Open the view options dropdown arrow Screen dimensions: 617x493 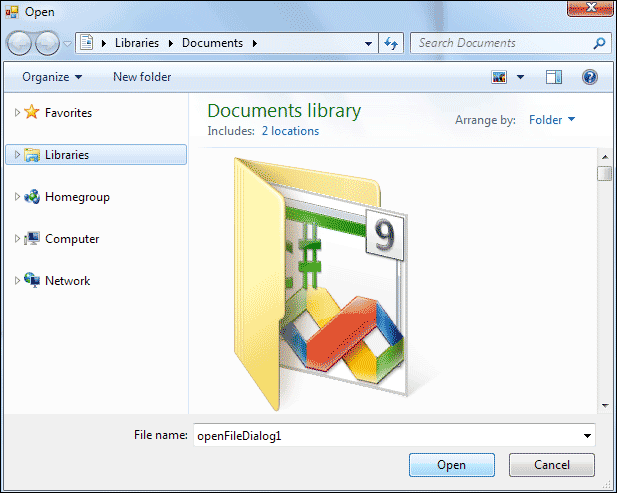coord(520,77)
